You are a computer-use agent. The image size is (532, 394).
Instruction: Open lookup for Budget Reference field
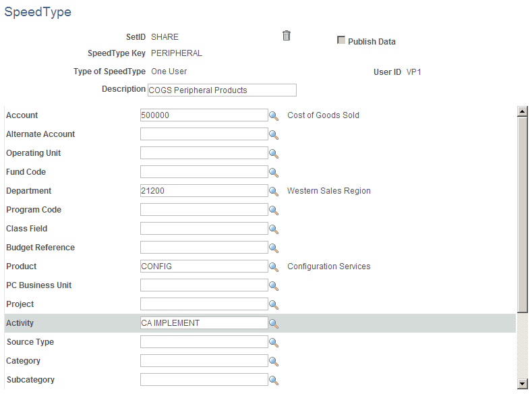[x=274, y=248]
